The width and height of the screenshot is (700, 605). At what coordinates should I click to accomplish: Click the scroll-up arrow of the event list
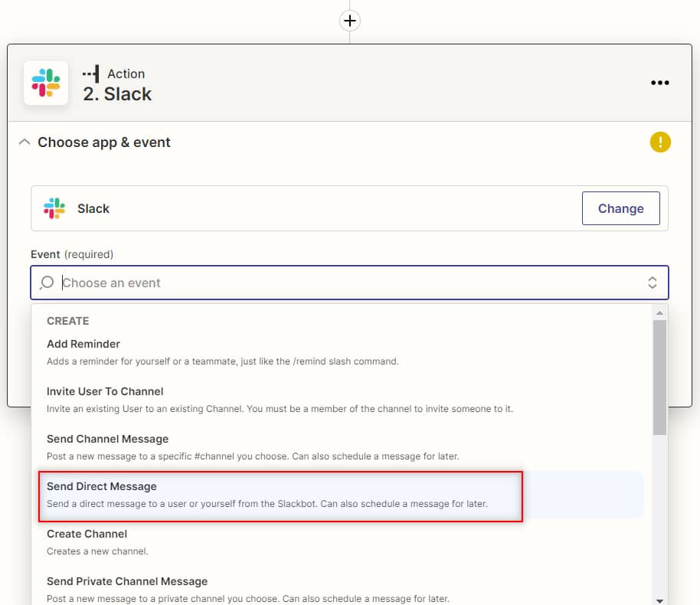click(x=659, y=312)
